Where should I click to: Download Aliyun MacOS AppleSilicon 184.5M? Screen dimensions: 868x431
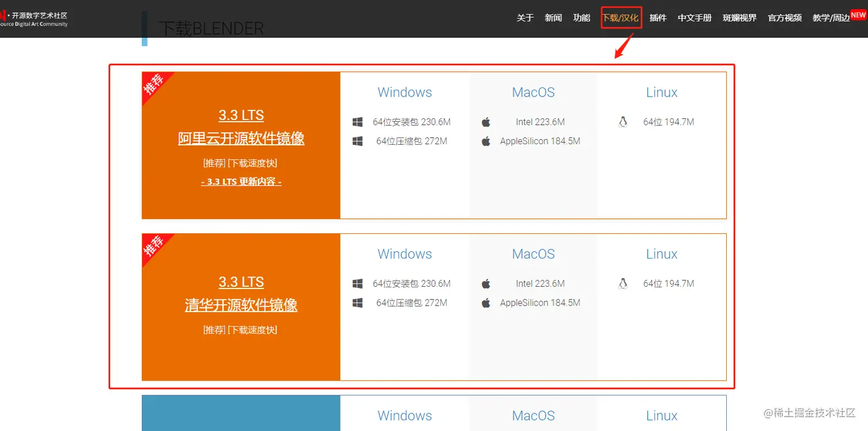pos(540,141)
